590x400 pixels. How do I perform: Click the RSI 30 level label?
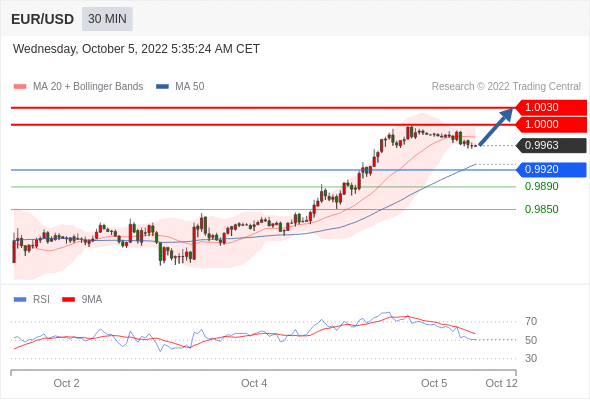pyautogui.click(x=531, y=358)
